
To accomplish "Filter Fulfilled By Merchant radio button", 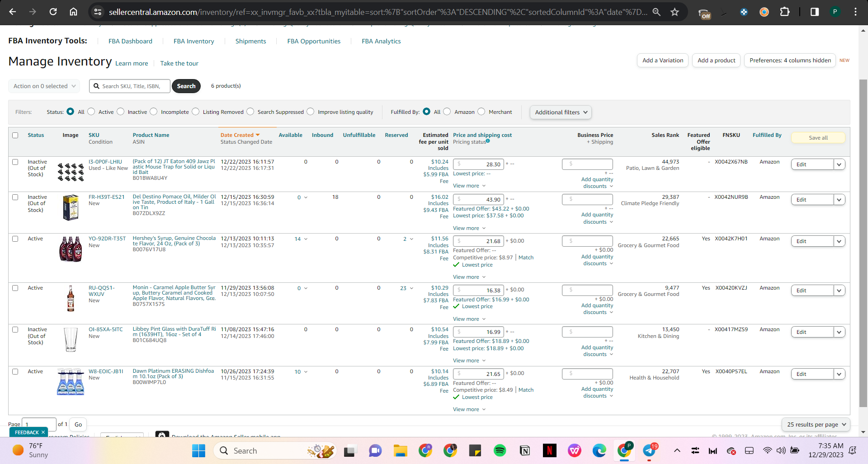I will pyautogui.click(x=481, y=112).
